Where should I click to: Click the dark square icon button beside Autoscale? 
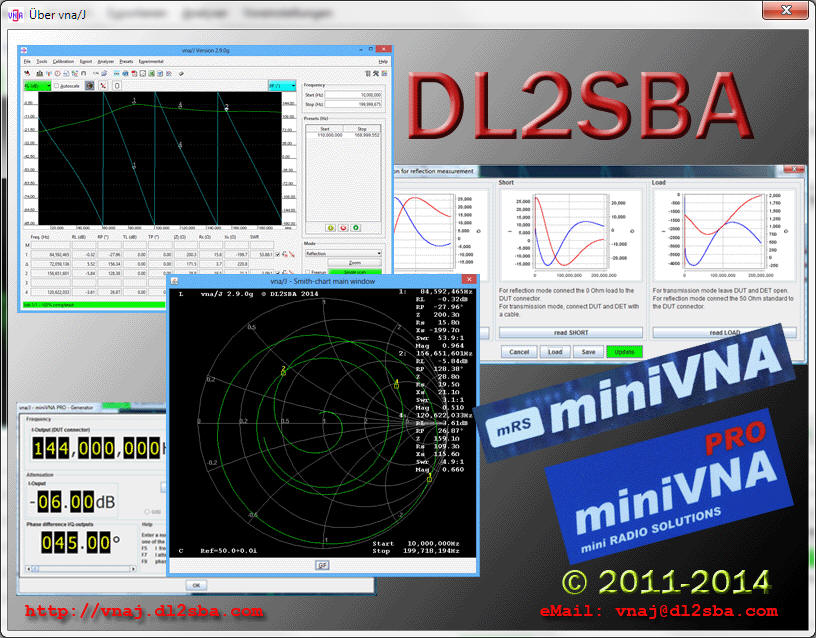[90, 86]
